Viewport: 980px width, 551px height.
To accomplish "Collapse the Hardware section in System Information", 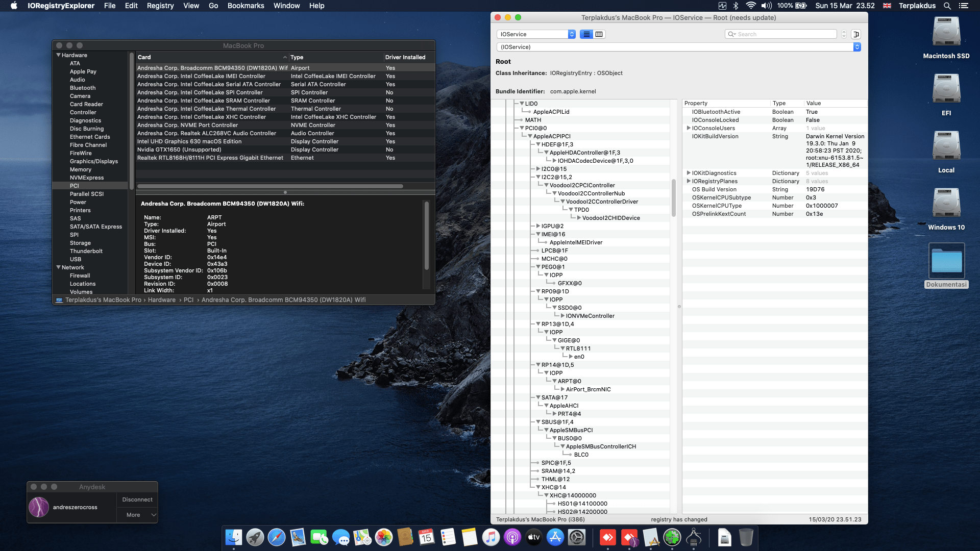I will 59,55.
